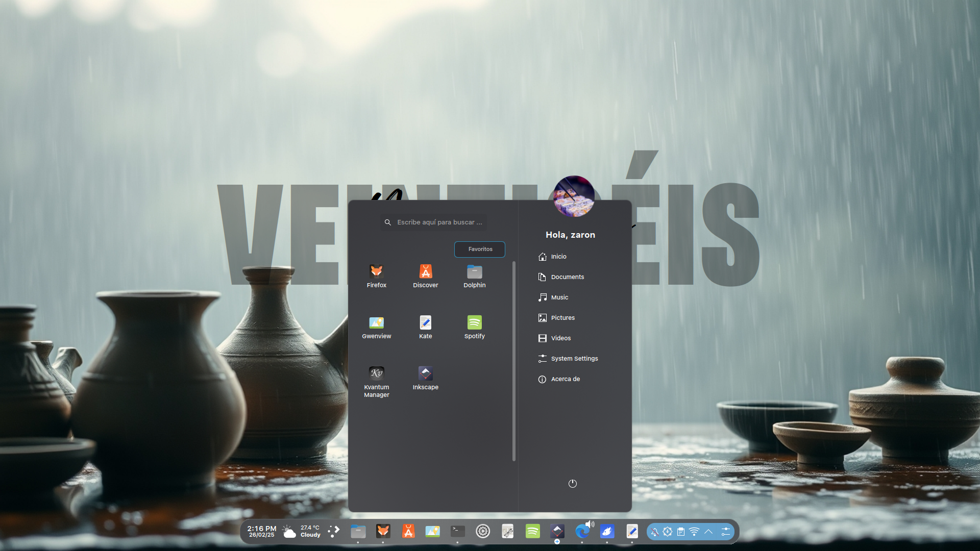Toggle notifications bell in system tray
The image size is (980, 551).
(654, 532)
